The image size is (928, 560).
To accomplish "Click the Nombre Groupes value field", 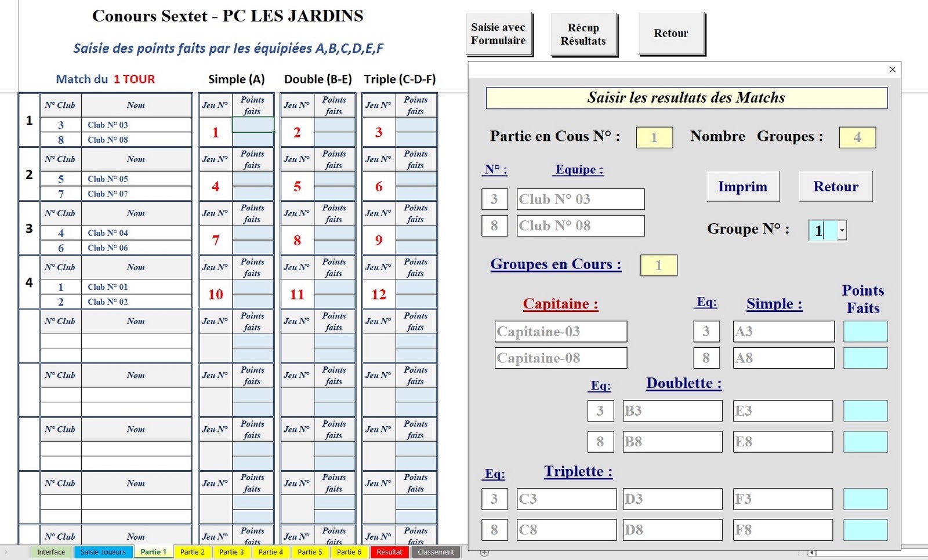I will 857,137.
